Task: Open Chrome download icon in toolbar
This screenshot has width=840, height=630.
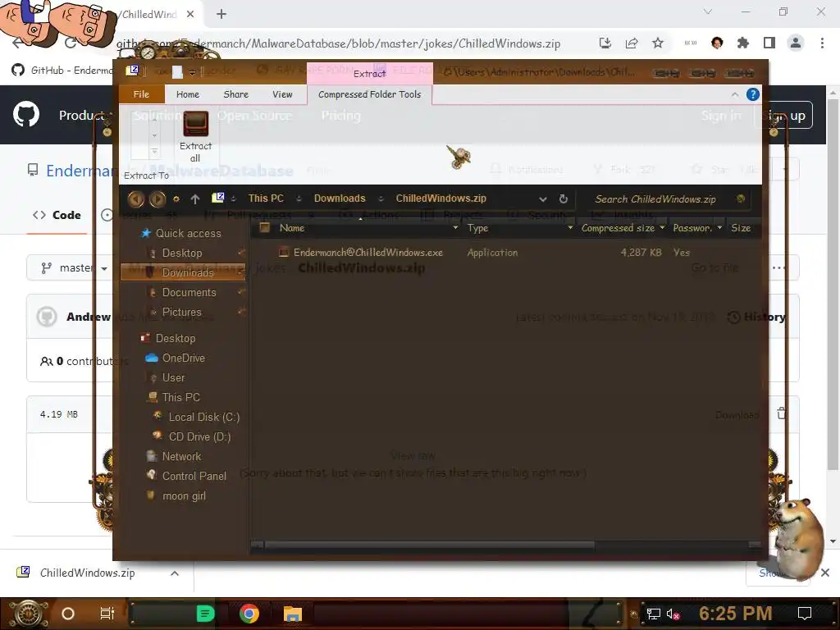Action: click(605, 43)
